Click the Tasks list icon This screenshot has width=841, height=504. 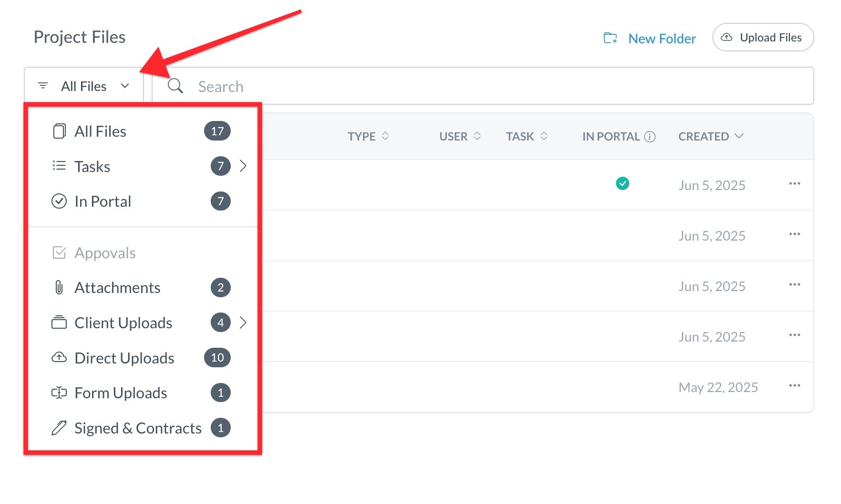59,166
